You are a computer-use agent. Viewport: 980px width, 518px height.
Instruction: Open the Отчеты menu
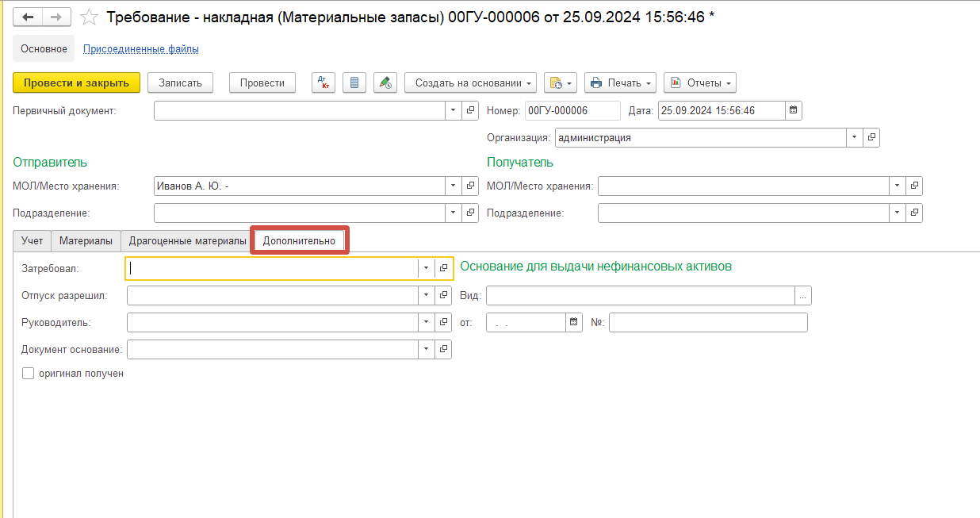700,82
